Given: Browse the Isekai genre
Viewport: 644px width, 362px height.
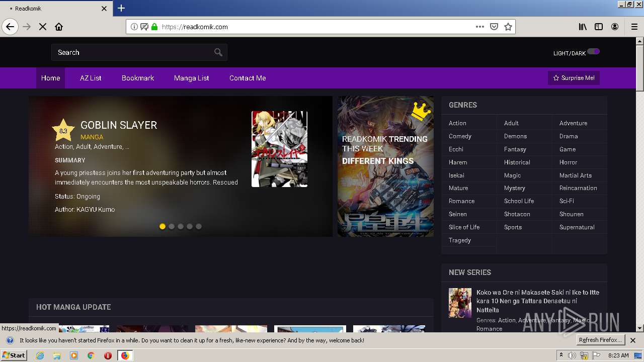Looking at the screenshot, I should (x=456, y=175).
